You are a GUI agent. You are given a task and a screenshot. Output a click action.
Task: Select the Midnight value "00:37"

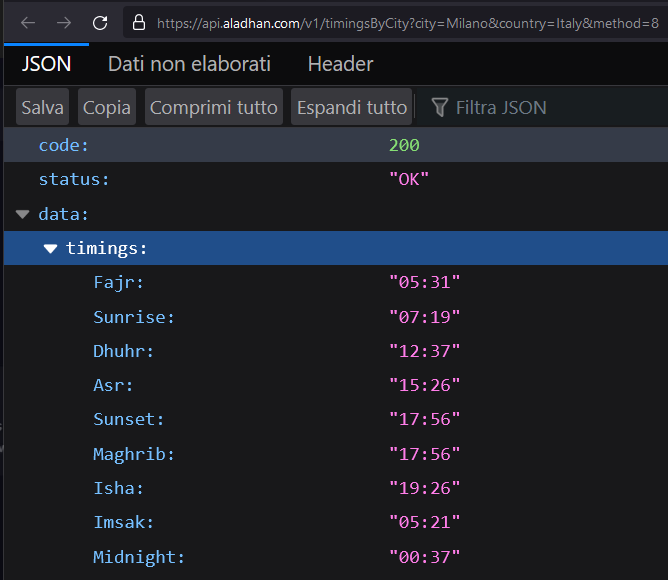pyautogui.click(x=425, y=557)
